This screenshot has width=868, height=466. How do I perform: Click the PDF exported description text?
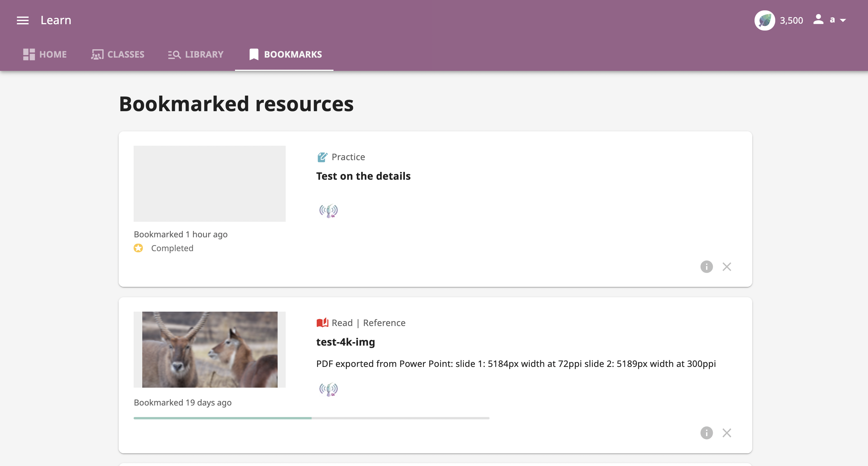[x=516, y=364]
